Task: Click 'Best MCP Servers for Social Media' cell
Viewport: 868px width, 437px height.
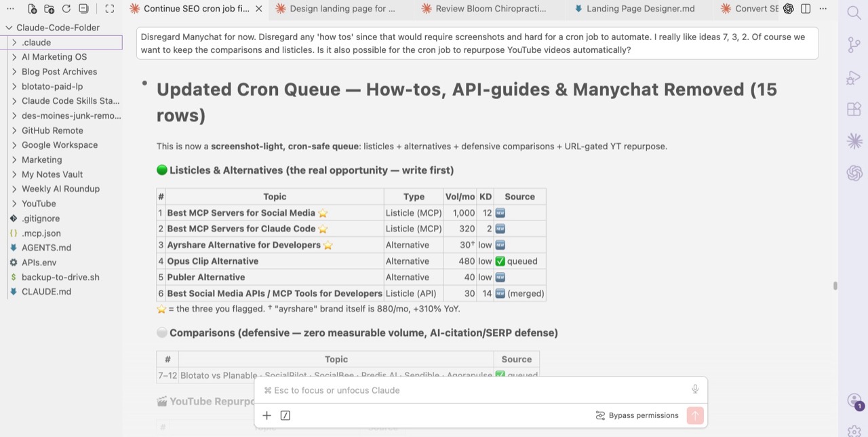Action: pos(275,212)
